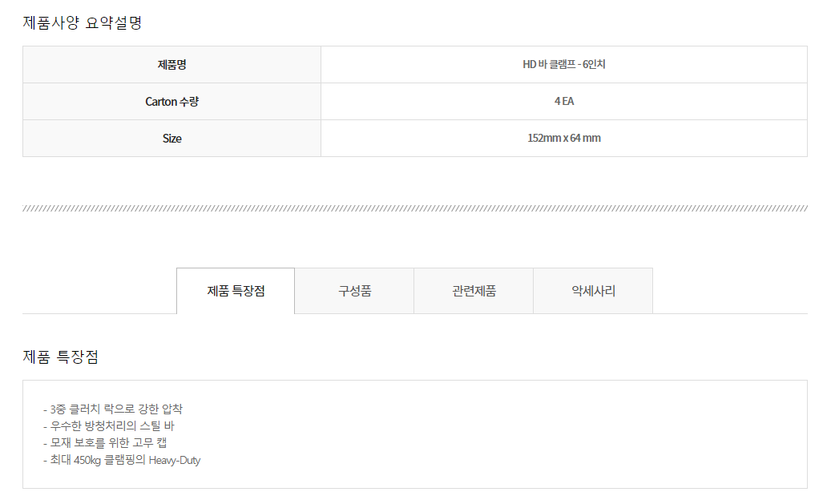Screen dimensions: 835x504
Task: Open the 제품 특장점 tab
Action: coord(236,291)
